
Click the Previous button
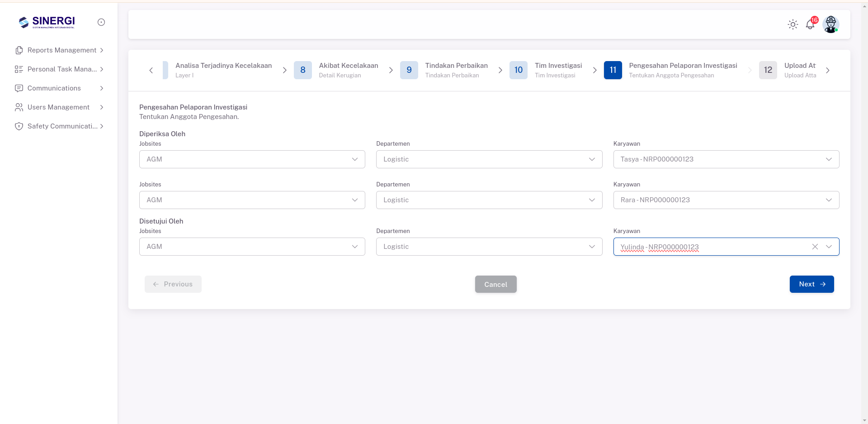point(173,284)
